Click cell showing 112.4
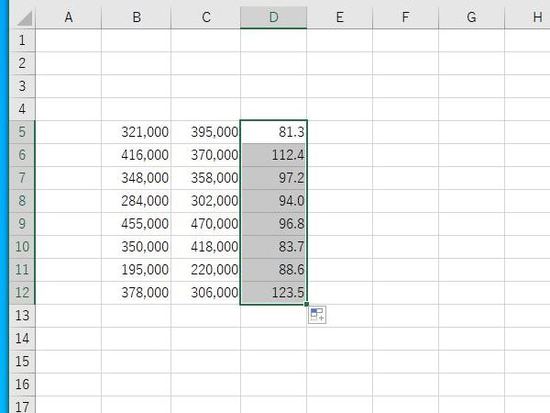Image resolution: width=550 pixels, height=413 pixels. (274, 155)
